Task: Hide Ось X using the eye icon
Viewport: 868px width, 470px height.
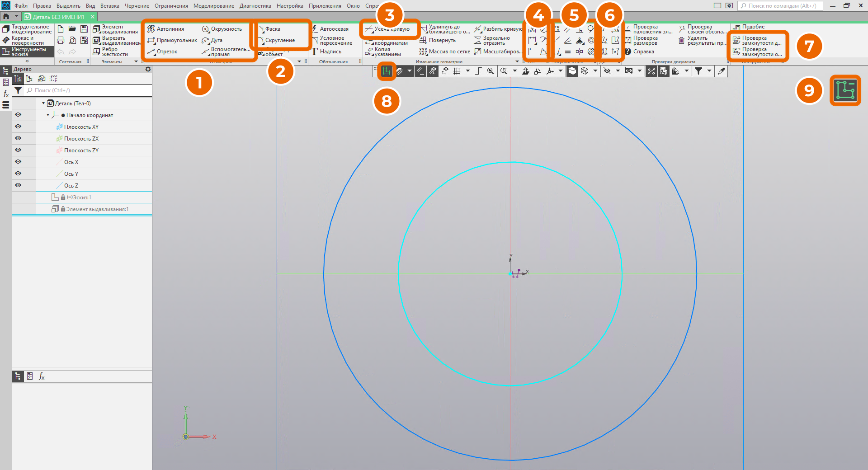Action: pyautogui.click(x=18, y=162)
